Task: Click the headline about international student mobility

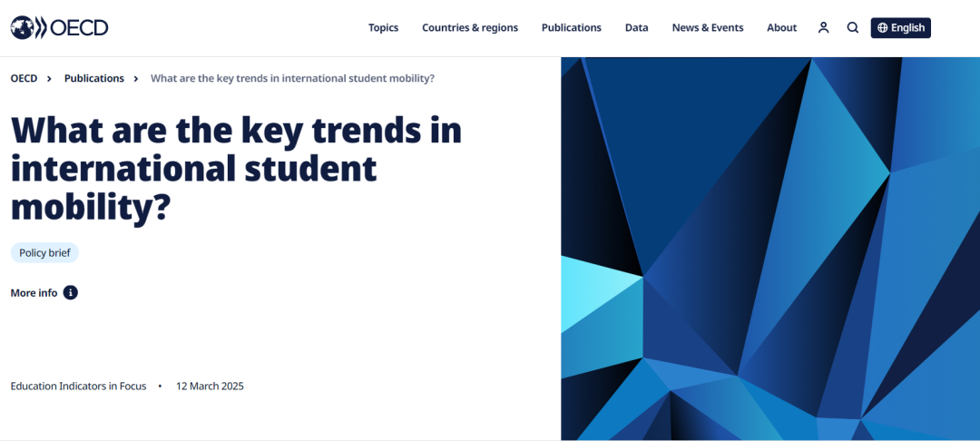Action: pos(236,170)
